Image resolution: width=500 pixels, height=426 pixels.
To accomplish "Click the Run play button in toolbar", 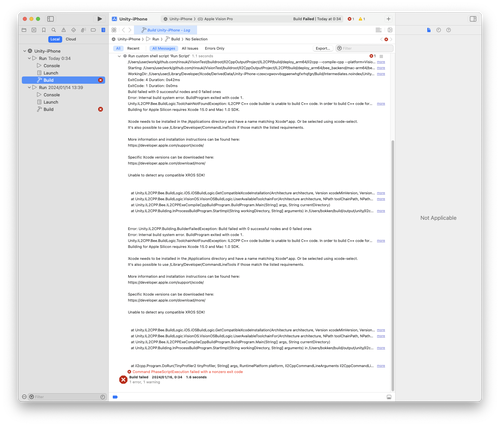I will 100,19.
